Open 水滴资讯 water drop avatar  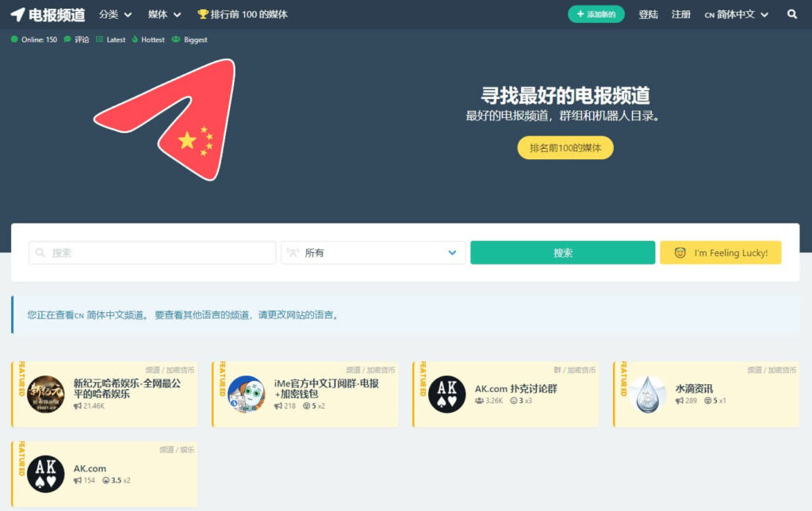coord(647,394)
